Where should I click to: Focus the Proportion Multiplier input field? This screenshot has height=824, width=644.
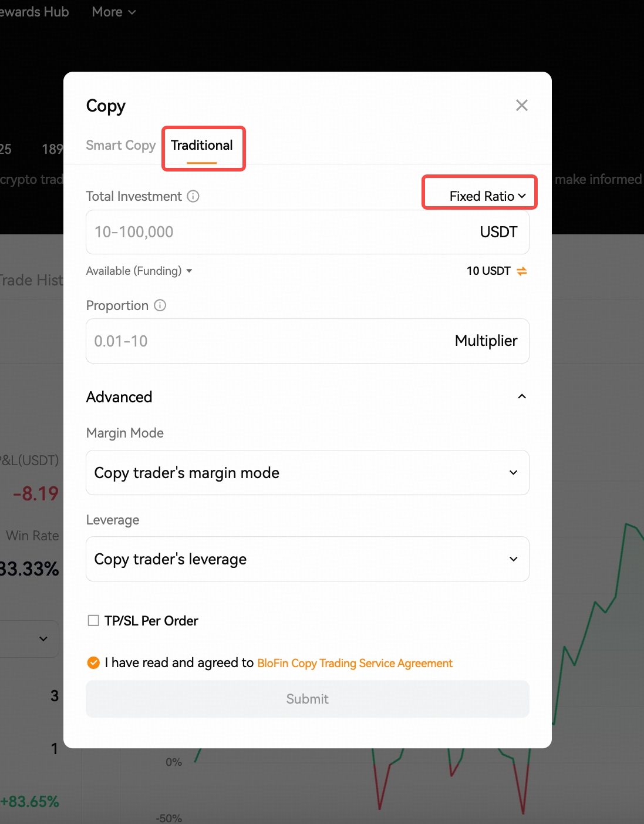pyautogui.click(x=308, y=341)
